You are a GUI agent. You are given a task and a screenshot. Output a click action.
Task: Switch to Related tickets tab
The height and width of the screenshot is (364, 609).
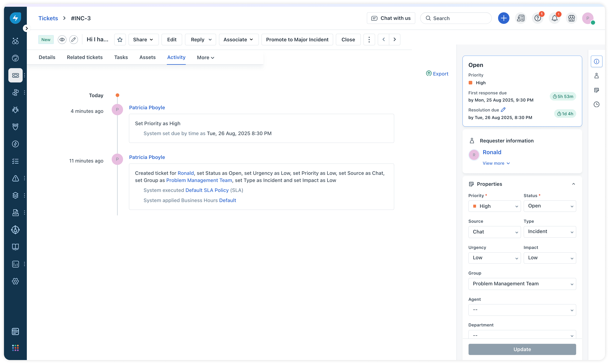pyautogui.click(x=85, y=57)
